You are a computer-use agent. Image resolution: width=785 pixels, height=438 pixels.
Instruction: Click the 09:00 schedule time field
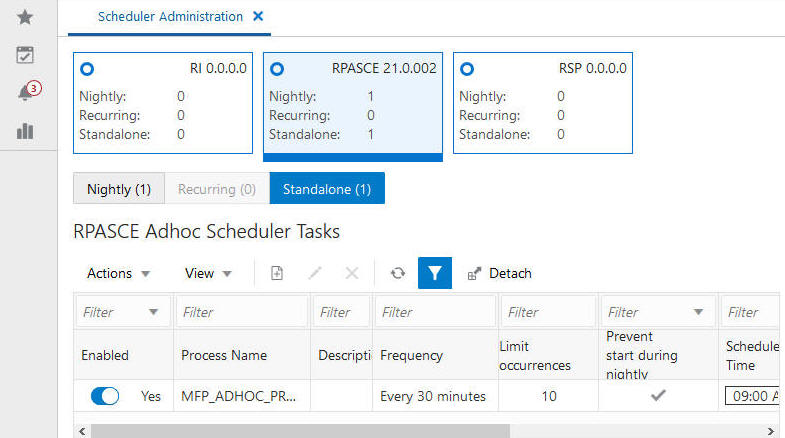coord(752,396)
